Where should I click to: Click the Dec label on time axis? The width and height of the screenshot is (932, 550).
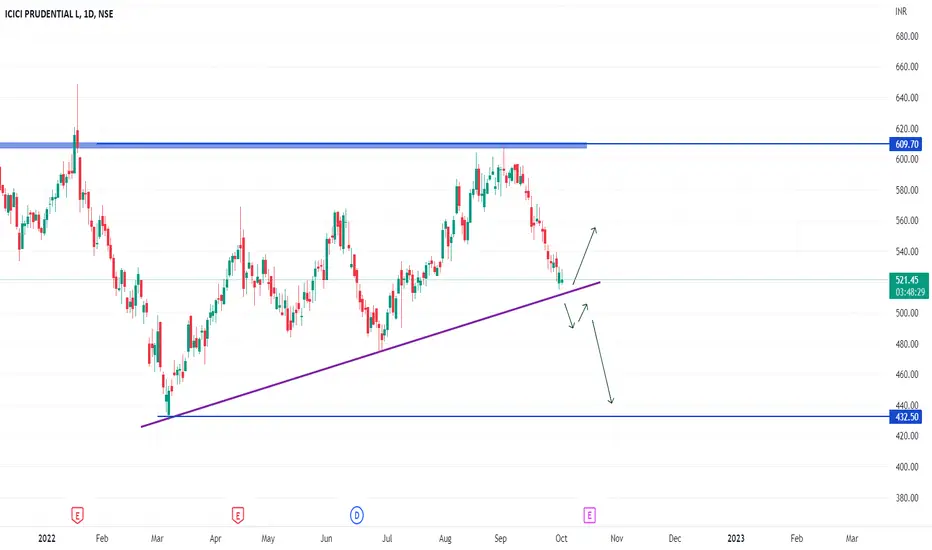point(675,538)
